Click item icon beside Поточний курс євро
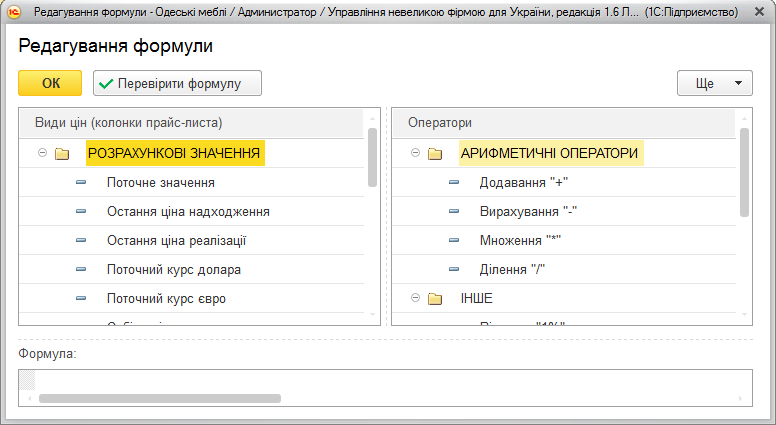This screenshot has width=776, height=425. [81, 298]
